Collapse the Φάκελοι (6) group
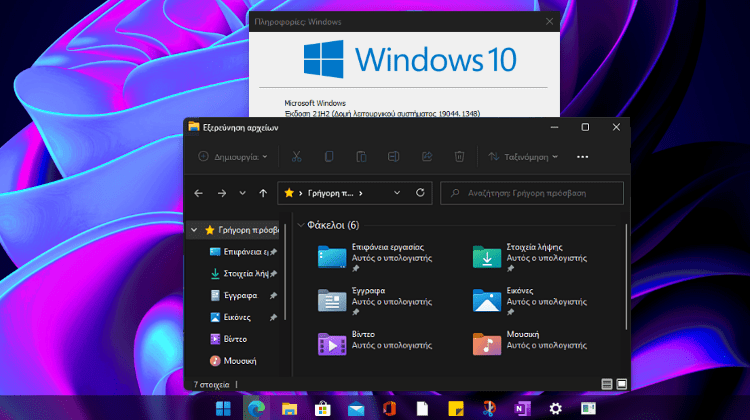Viewport: 750px width, 420px height. coord(301,225)
